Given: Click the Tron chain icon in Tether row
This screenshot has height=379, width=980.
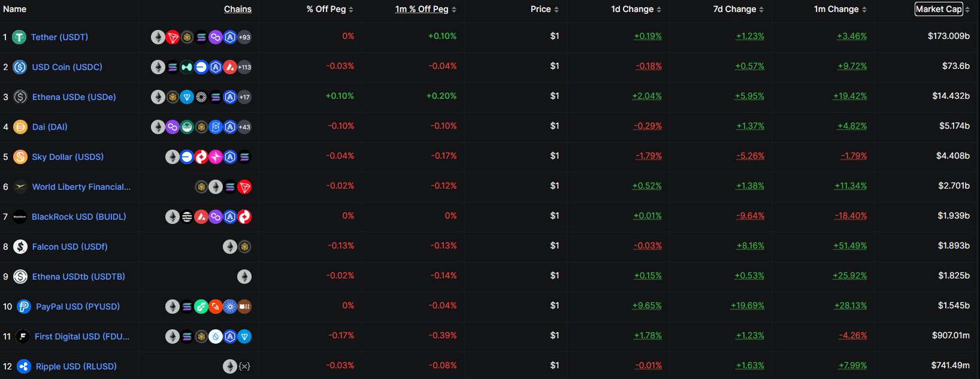Looking at the screenshot, I should [173, 37].
